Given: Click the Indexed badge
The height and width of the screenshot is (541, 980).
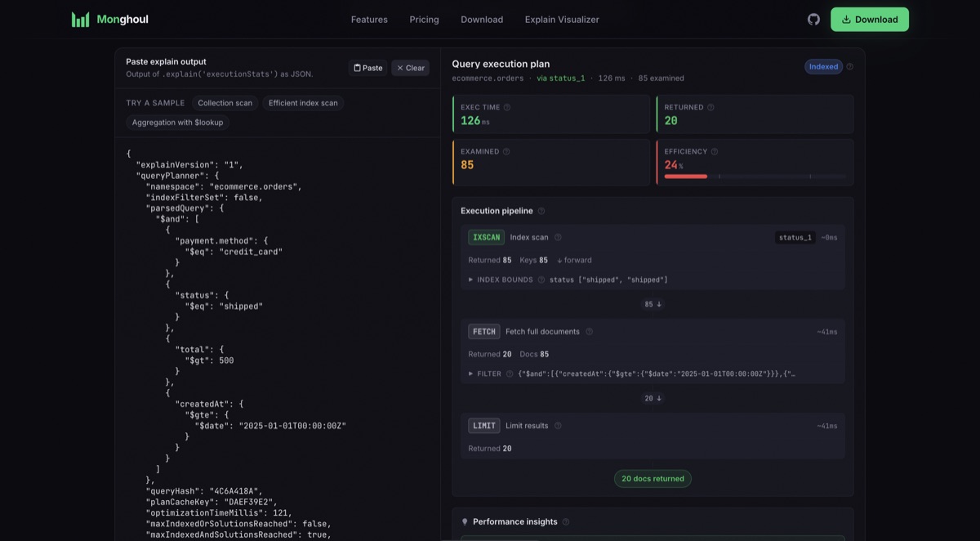Looking at the screenshot, I should coord(823,67).
